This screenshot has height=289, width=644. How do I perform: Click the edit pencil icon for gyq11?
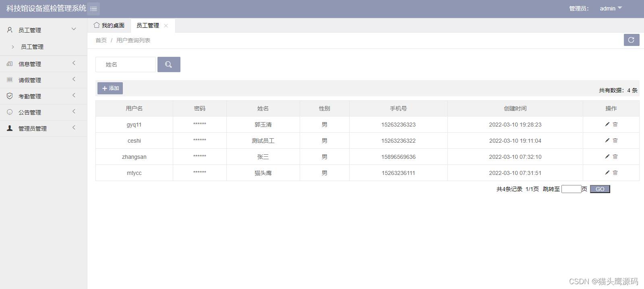click(607, 124)
